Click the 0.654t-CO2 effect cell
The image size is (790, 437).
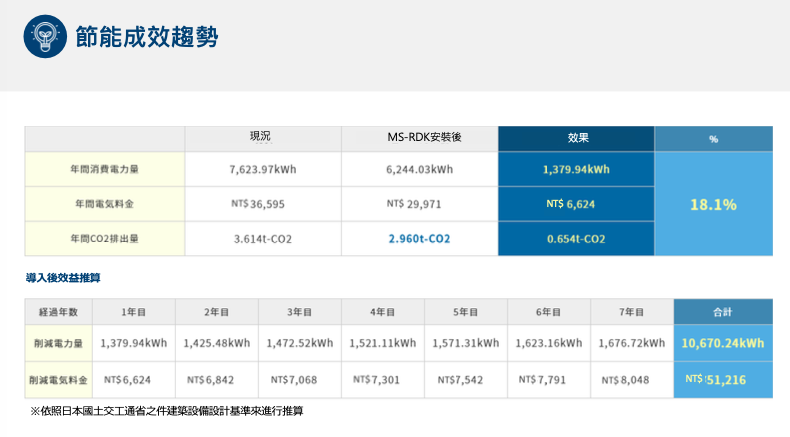[x=576, y=239]
